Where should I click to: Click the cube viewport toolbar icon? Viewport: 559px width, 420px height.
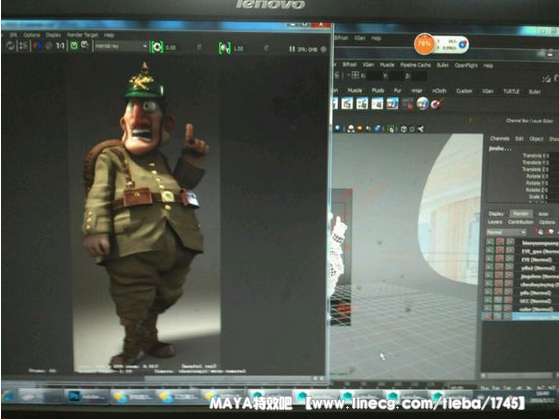click(404, 129)
